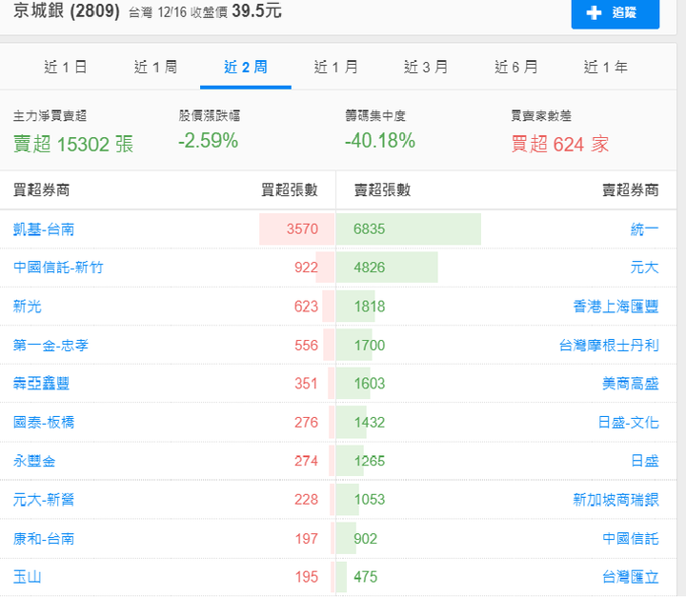Open seller broker link 統一
This screenshot has width=686, height=616.
[x=644, y=229]
